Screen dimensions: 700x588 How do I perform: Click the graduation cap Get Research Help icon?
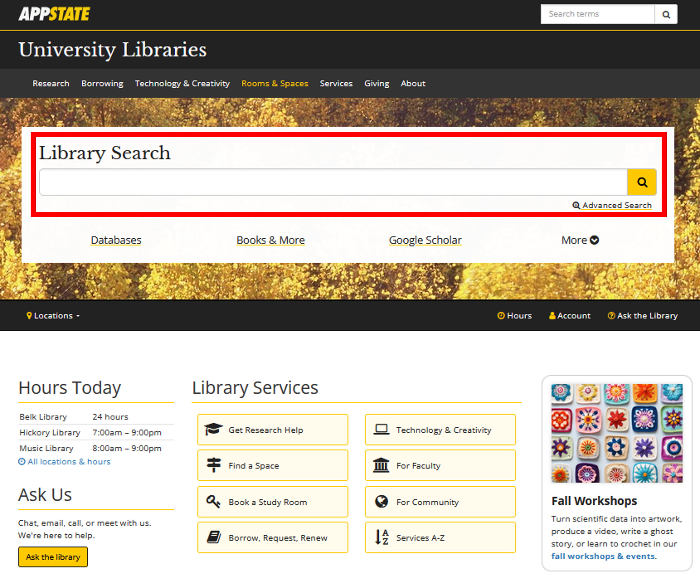(213, 429)
